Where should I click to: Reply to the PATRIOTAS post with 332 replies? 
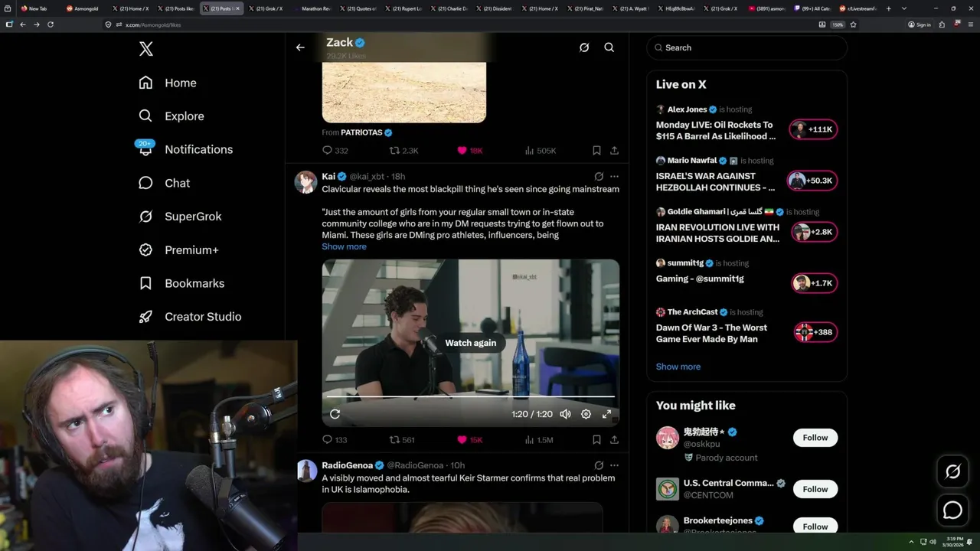point(335,151)
